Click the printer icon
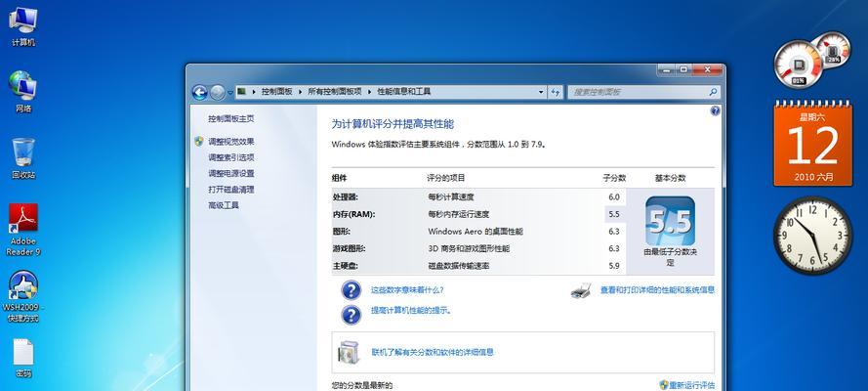Screen dimensions: 868x391 [x=581, y=290]
